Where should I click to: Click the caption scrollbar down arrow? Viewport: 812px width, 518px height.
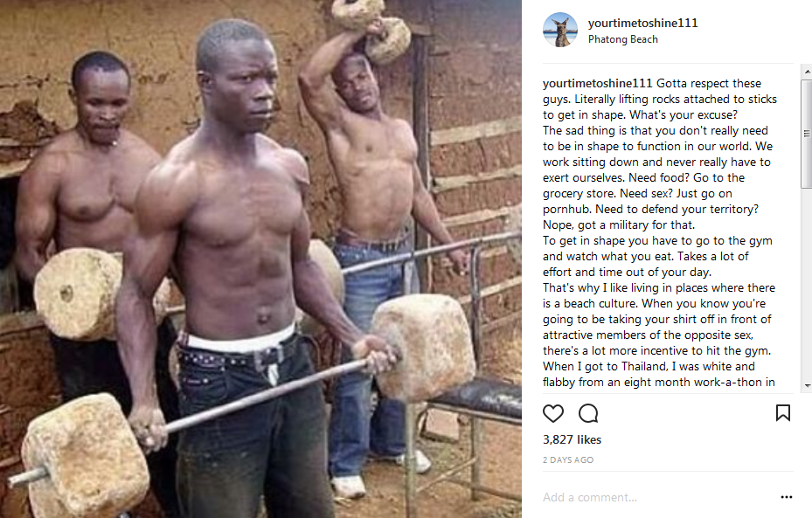click(807, 386)
